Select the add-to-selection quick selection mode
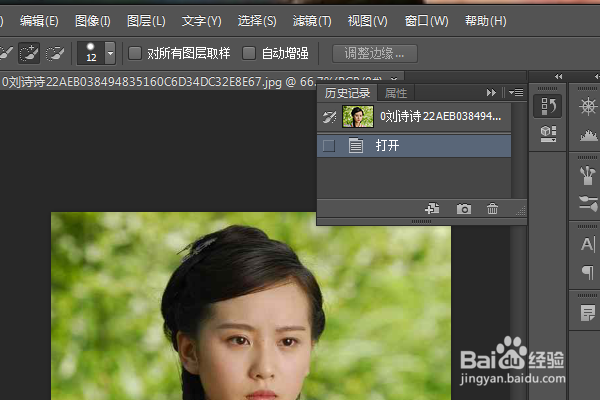600x400 pixels. pos(29,53)
